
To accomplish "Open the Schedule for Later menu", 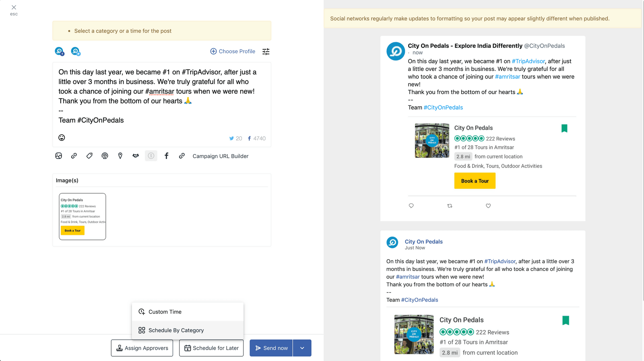I will [x=211, y=348].
